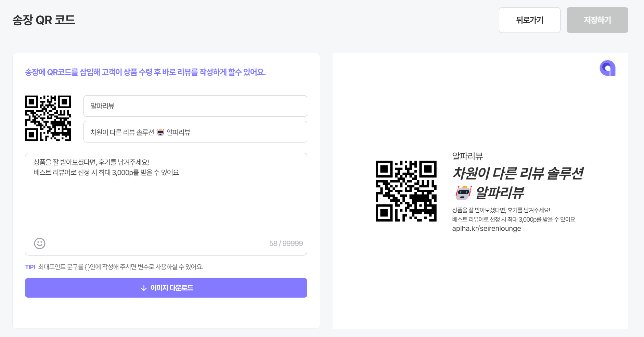This screenshot has width=644, height=337.
Task: Click the large QR code in preview panel
Action: [x=406, y=191]
